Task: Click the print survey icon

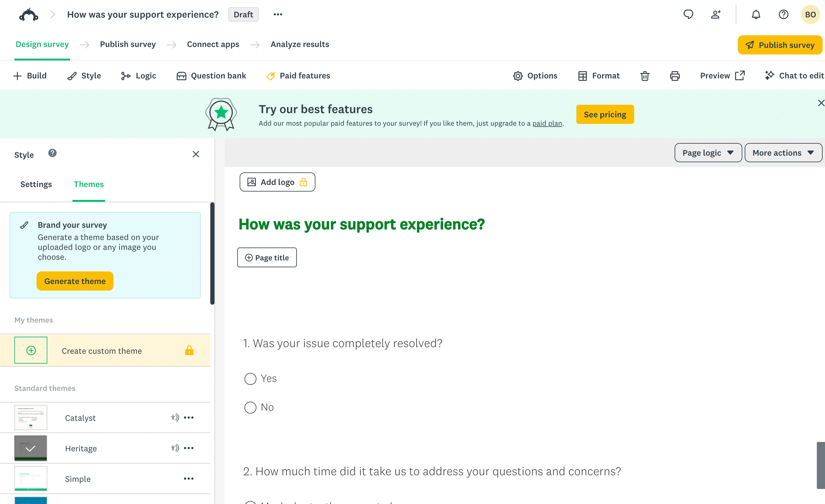Action: pos(674,76)
